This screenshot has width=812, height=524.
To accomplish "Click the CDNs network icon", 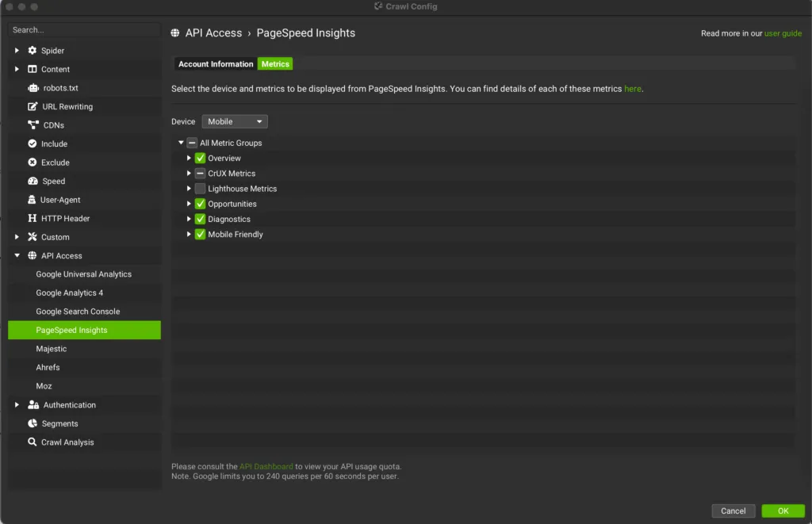I will coord(33,124).
